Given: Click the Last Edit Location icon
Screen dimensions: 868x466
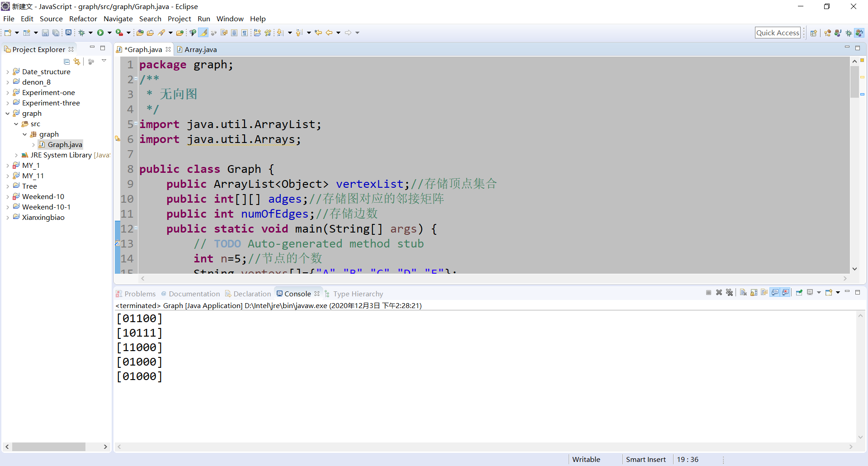Looking at the screenshot, I should 318,33.
